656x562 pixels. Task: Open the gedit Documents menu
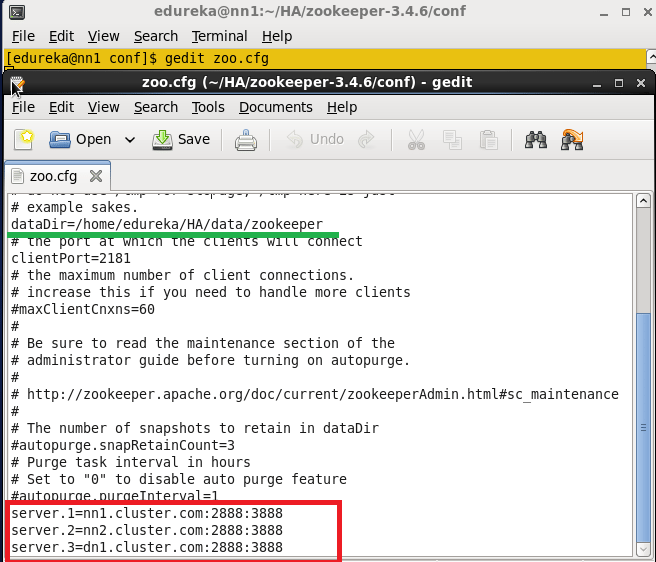[x=275, y=107]
